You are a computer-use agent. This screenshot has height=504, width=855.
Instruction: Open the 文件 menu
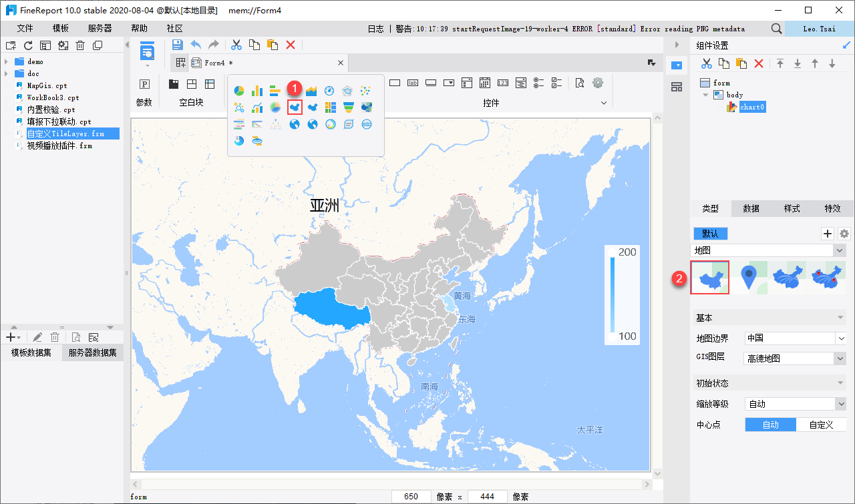point(25,29)
